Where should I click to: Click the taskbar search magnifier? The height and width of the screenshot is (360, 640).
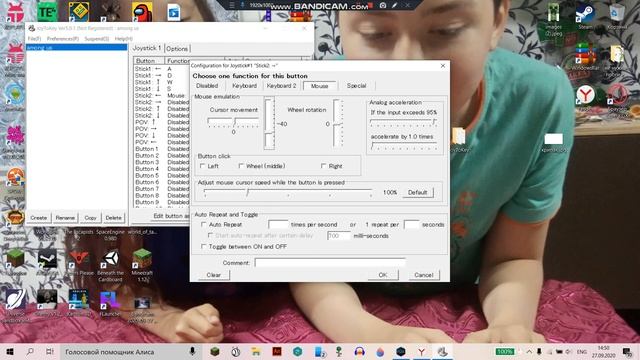(30, 351)
